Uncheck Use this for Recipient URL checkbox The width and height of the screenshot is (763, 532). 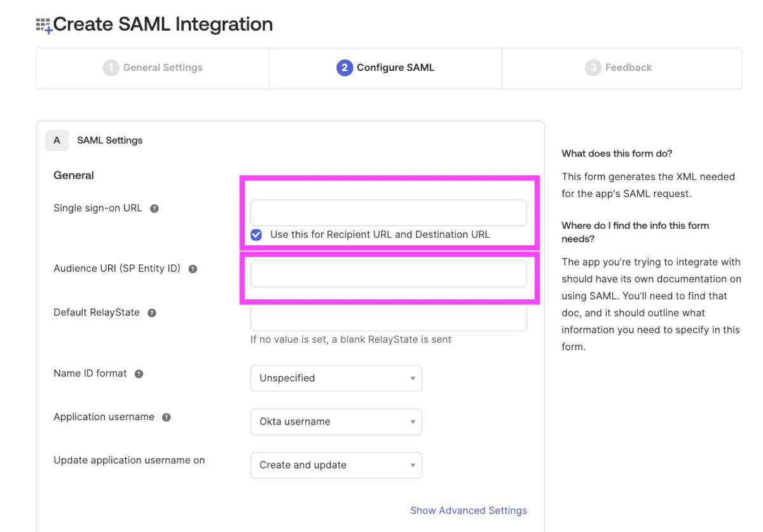[256, 235]
